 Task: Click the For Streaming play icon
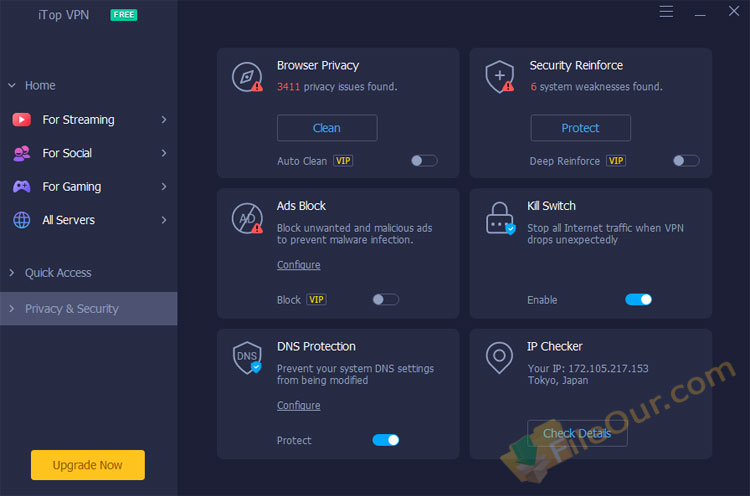22,120
